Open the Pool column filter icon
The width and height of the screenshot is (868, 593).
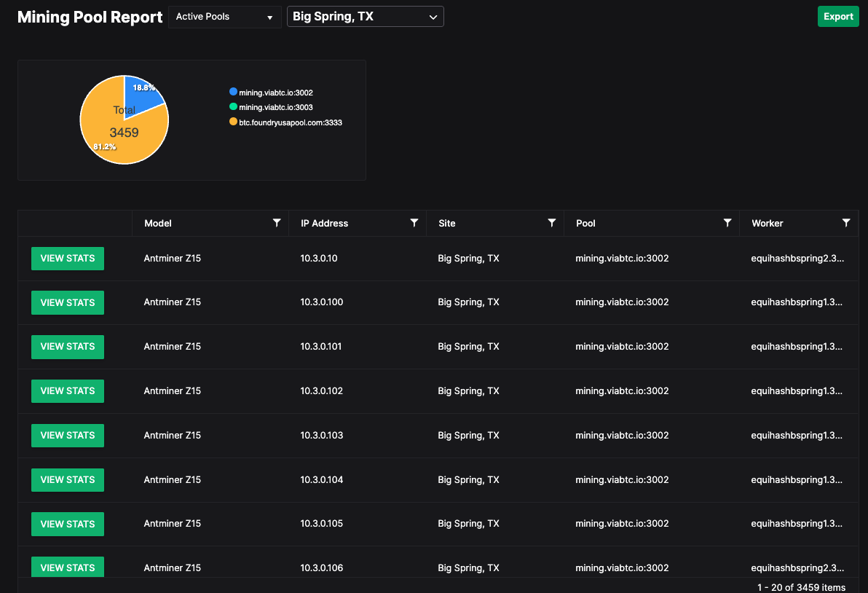click(727, 223)
